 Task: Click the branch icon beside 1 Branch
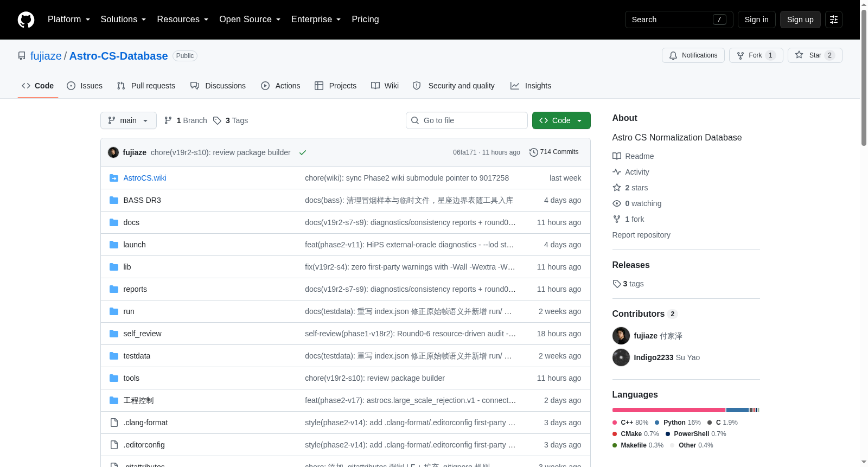(x=168, y=120)
